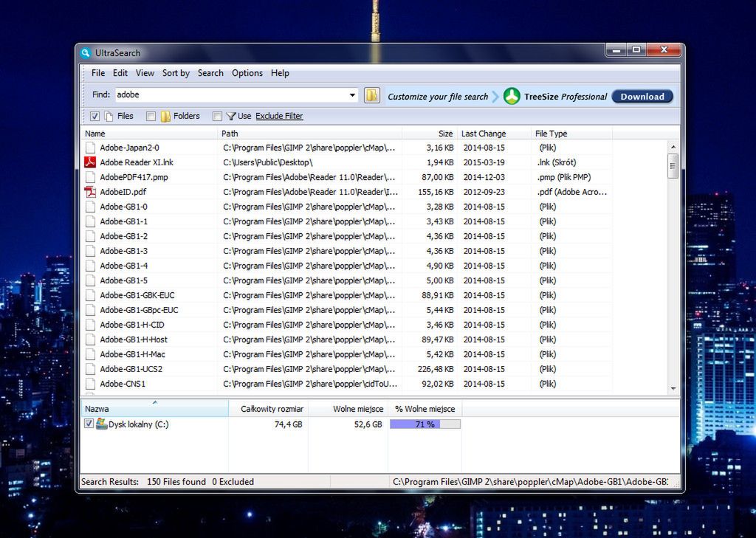Click the .pmp (Plik PMP) file type cell
The image size is (756, 538).
point(563,177)
